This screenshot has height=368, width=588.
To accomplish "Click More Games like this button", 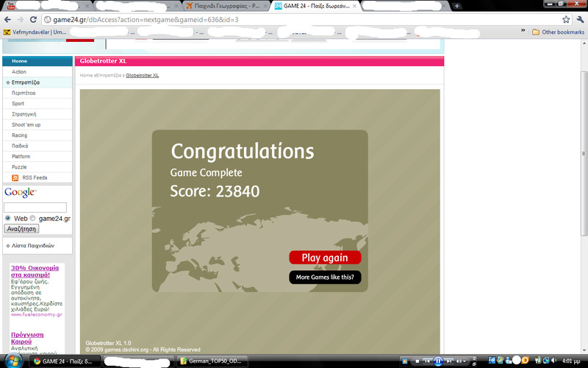I will point(325,277).
